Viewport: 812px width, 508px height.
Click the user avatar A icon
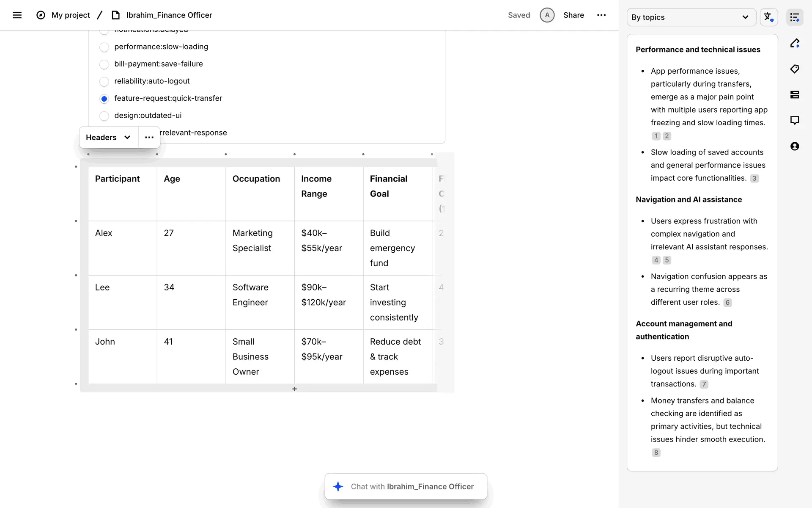click(547, 15)
